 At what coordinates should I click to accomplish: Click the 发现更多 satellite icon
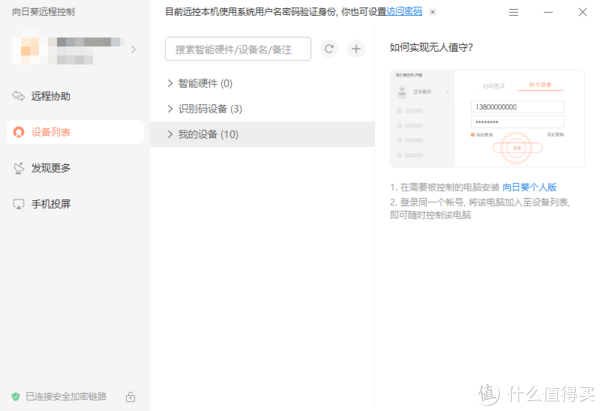[18, 168]
